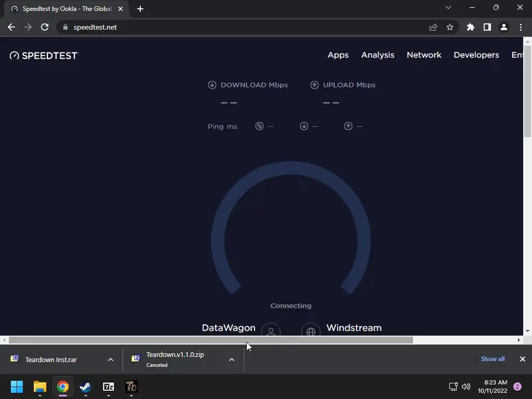Open the Chrome profile avatar
Viewport: 532px width, 399px height.
tap(504, 27)
